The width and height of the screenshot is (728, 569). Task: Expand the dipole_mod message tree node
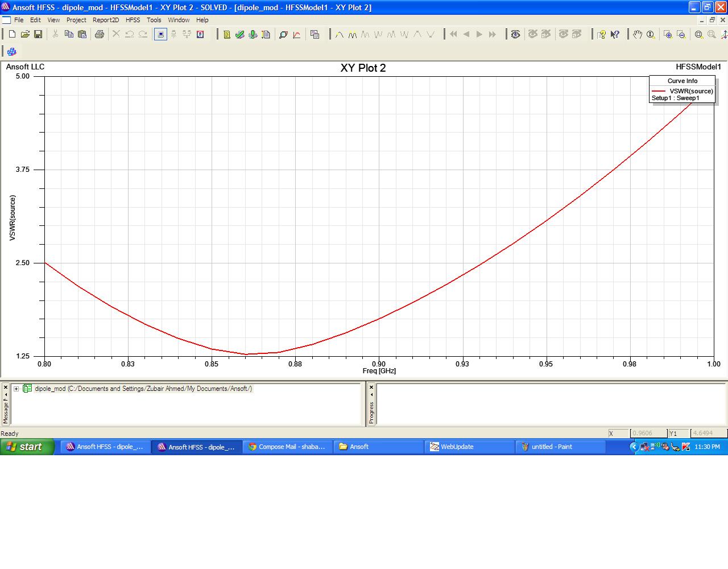16,389
